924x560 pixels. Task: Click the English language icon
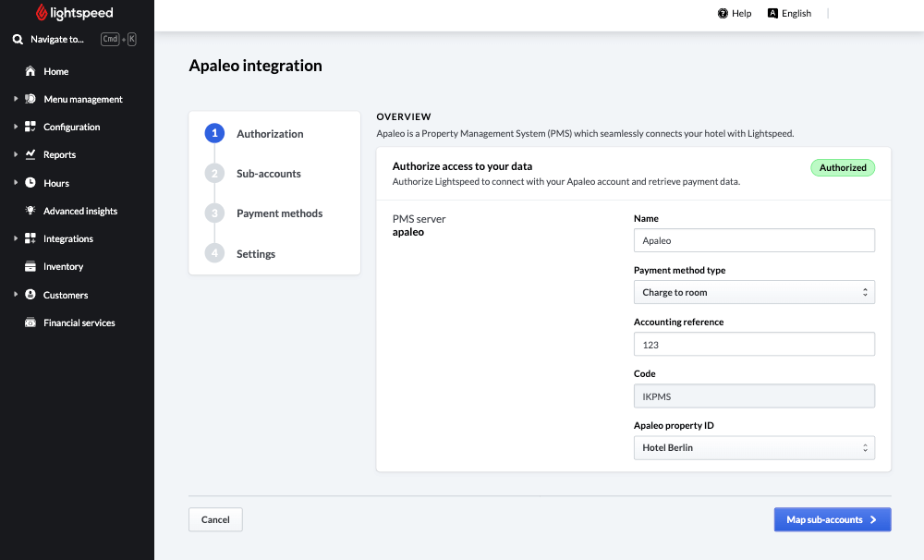tap(772, 13)
